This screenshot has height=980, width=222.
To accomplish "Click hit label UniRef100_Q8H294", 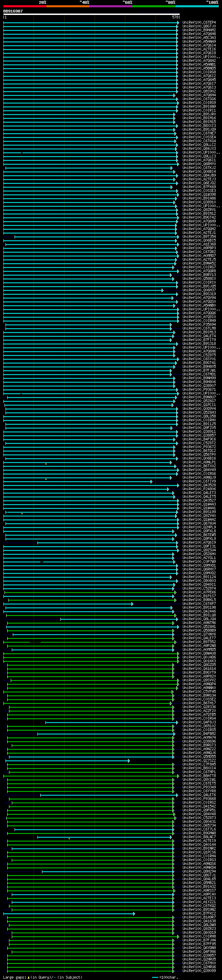I will click(199, 871).
